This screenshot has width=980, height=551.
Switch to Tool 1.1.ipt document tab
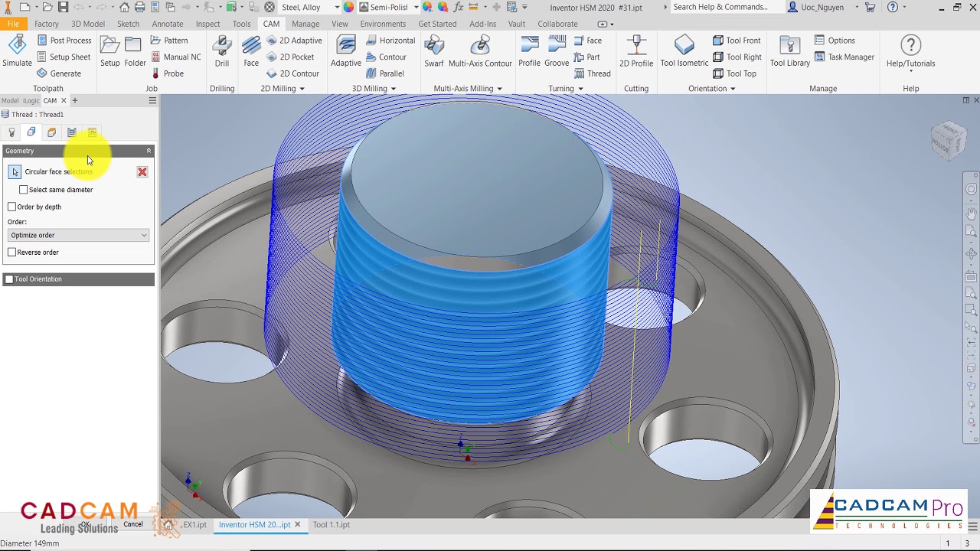click(x=331, y=525)
